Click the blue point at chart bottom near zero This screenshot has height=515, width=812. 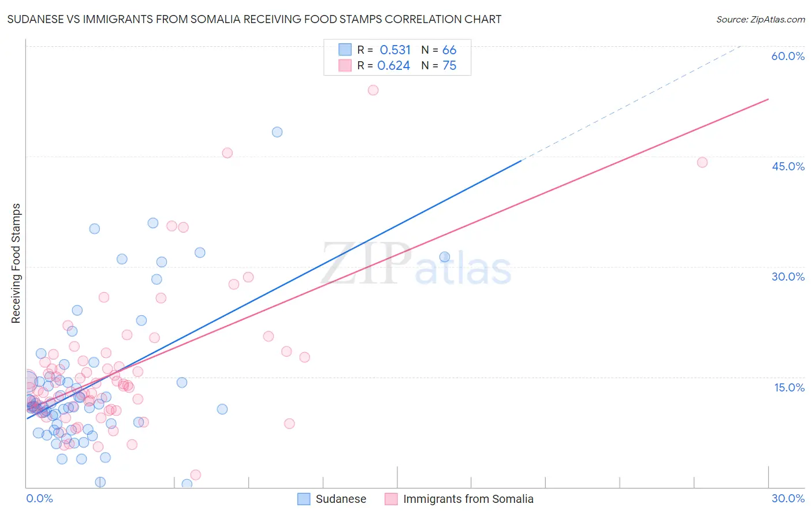point(187,484)
